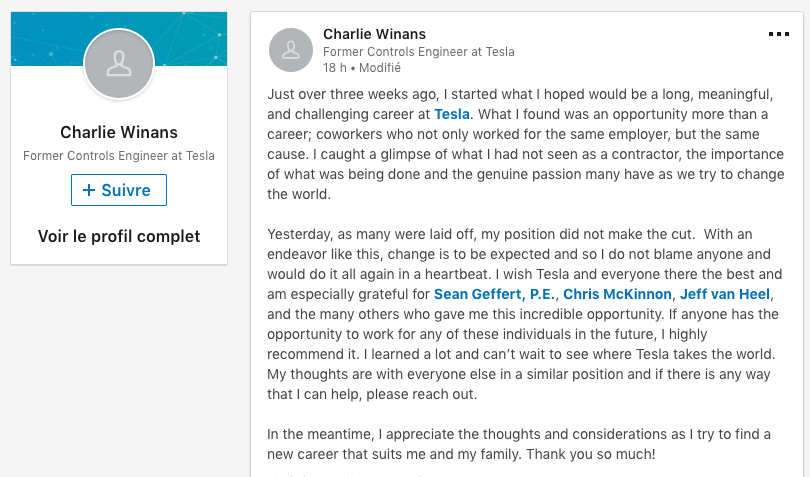Click the Modifié label in the post header
The width and height of the screenshot is (810, 477).
tap(380, 68)
